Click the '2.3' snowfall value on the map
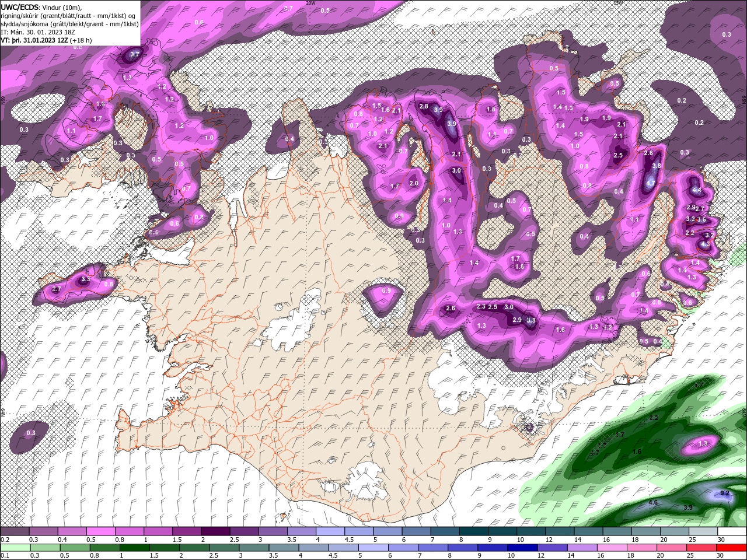This screenshot has height=560, width=747. 481,306
